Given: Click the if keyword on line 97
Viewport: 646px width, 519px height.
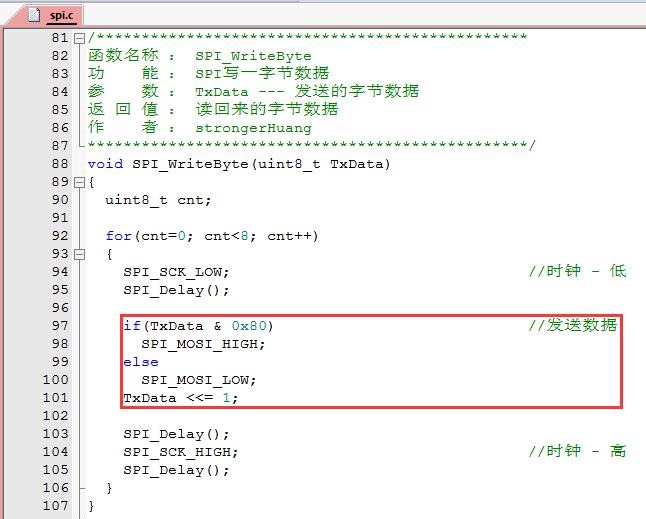Looking at the screenshot, I should 132,326.
